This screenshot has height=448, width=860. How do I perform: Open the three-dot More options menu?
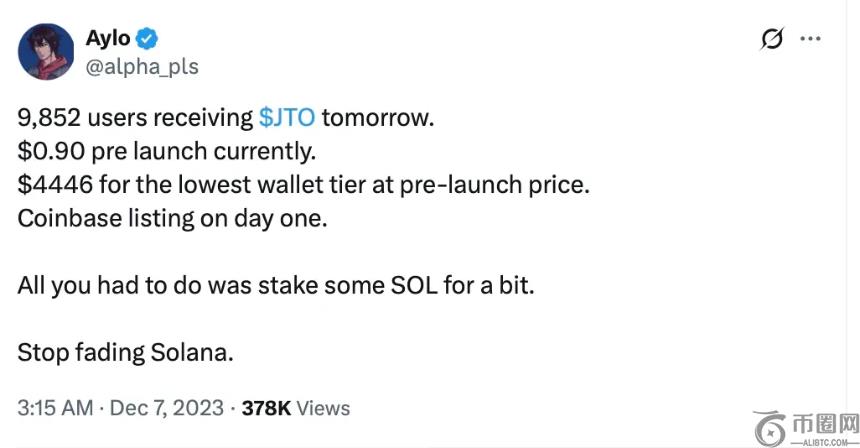click(x=811, y=39)
